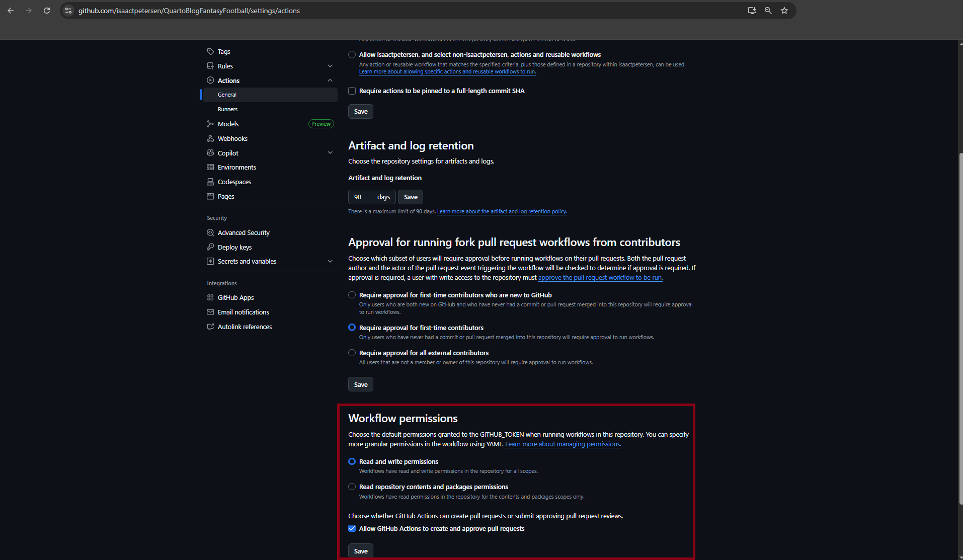Image resolution: width=963 pixels, height=560 pixels.
Task: Save the actions permissions policy settings
Action: tap(361, 111)
